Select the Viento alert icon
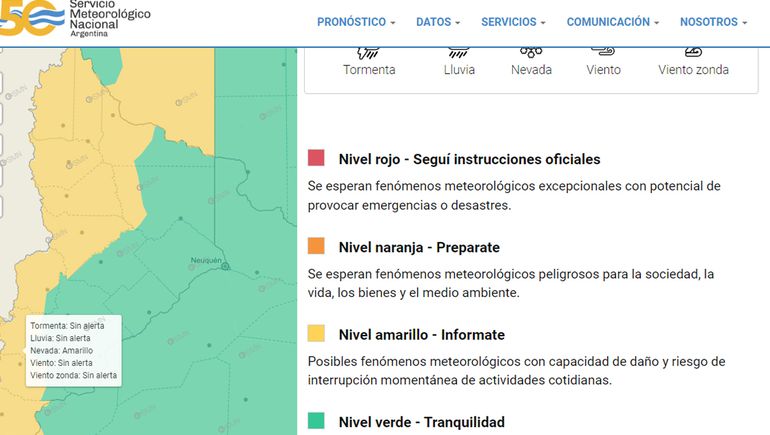770x435 pixels. point(603,52)
